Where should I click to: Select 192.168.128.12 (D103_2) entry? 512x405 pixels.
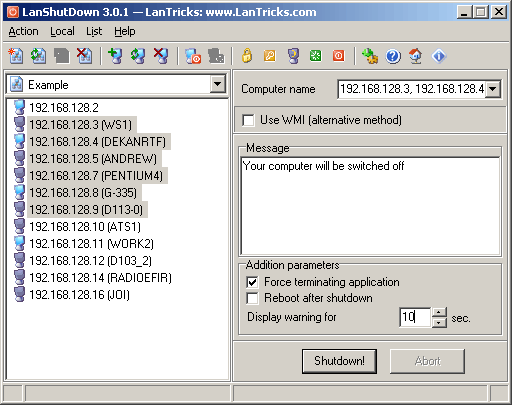[x=90, y=261]
